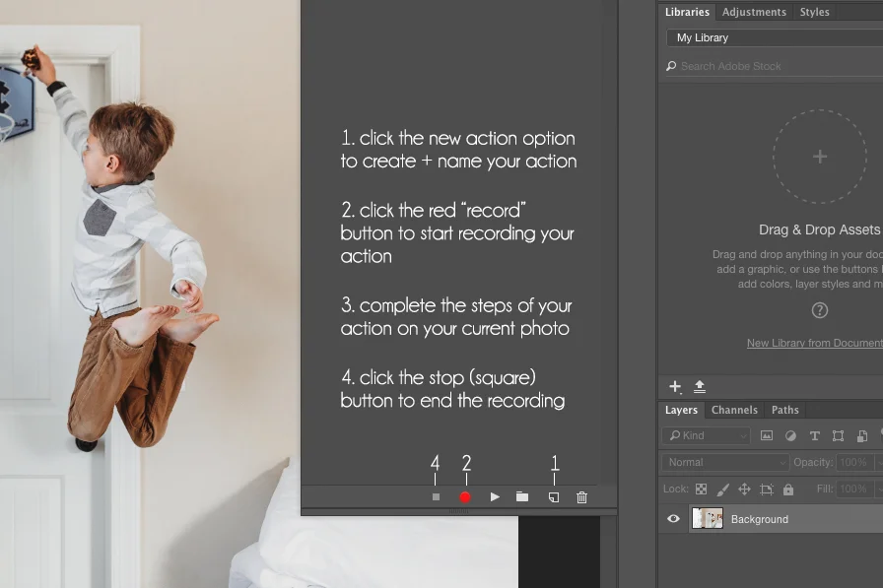Click the Libraries upload icon
Viewport: 883px width, 588px height.
coord(700,386)
